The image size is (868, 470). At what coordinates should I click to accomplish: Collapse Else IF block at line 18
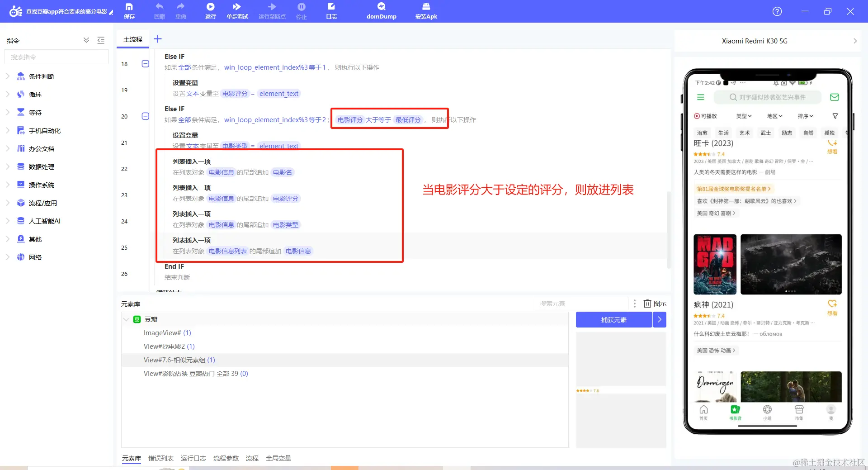[x=146, y=64]
